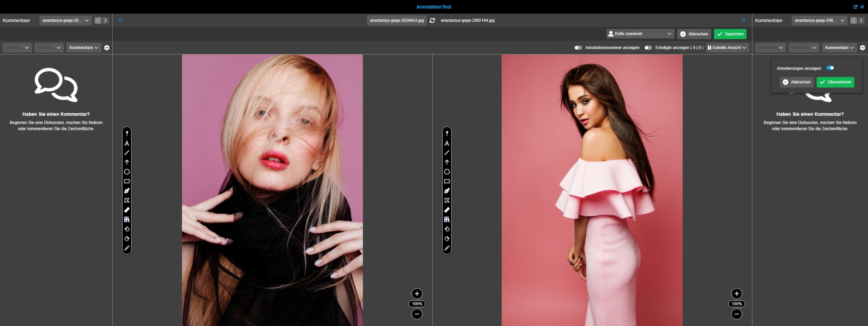Viewport: 868px width, 326px height.
Task: Zoom out of the right image with the minus button
Action: click(736, 314)
